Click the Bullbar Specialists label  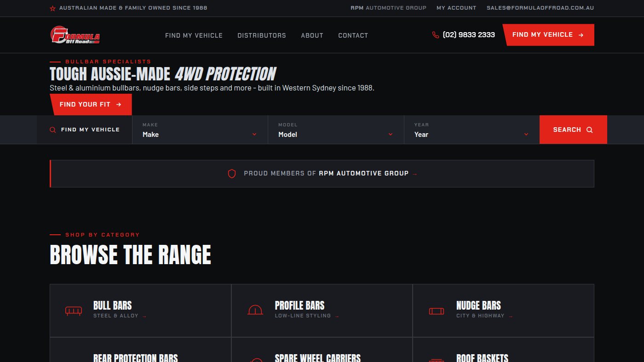click(x=108, y=62)
